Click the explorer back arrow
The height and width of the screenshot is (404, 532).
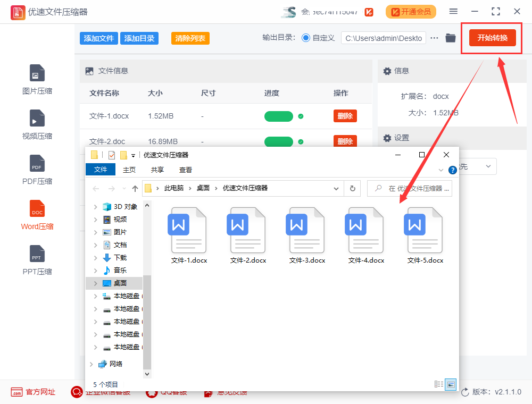pos(96,188)
